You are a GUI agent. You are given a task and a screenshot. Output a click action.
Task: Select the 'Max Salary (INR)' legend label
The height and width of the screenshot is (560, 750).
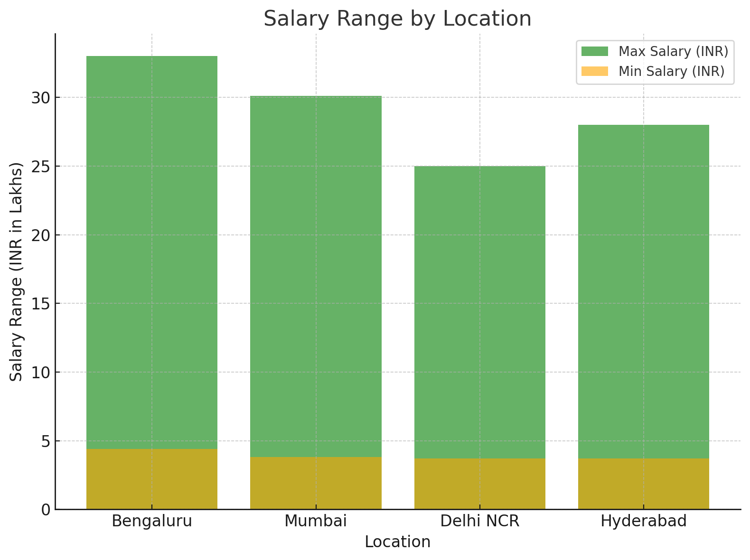pyautogui.click(x=674, y=51)
